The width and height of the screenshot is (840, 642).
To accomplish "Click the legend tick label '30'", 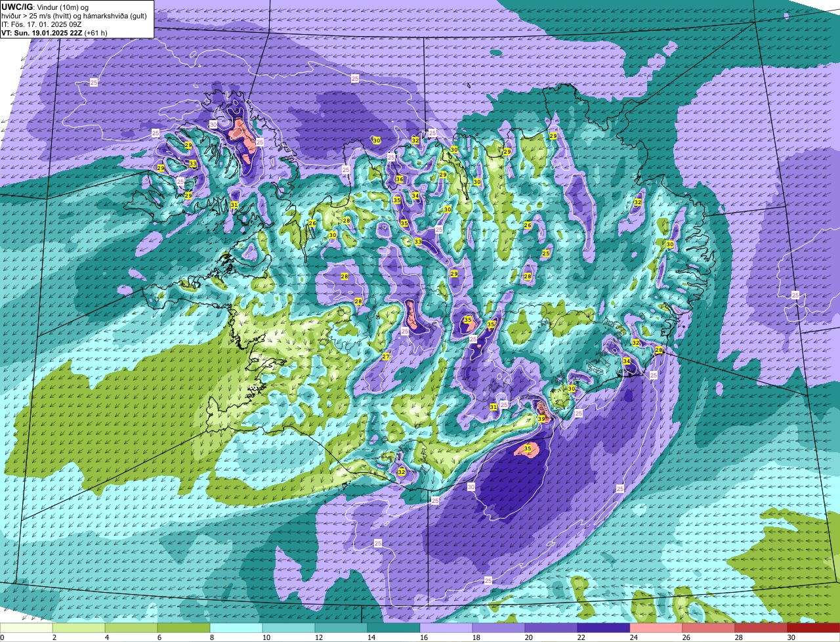I will click(791, 637).
